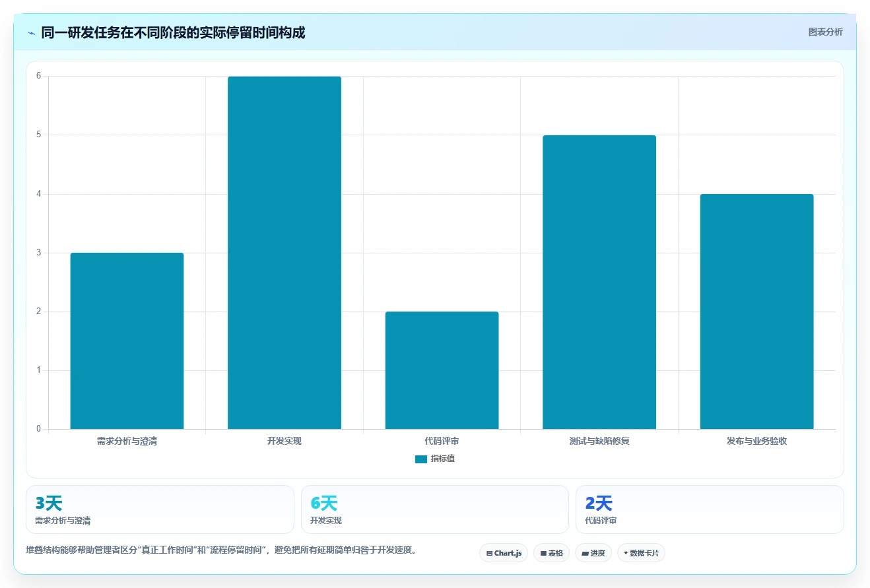Select the 发布与业务验收 bar in chart
The height and width of the screenshot is (588, 870).
(756, 311)
